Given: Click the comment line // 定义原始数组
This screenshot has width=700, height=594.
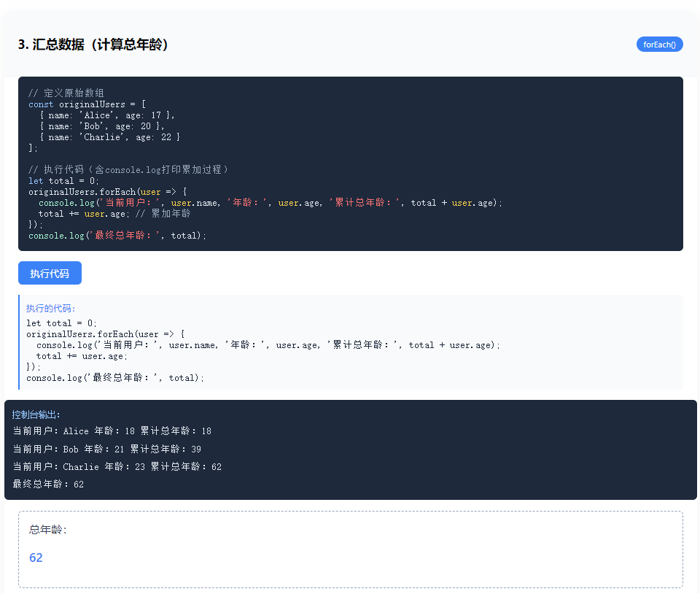Looking at the screenshot, I should coord(66,93).
